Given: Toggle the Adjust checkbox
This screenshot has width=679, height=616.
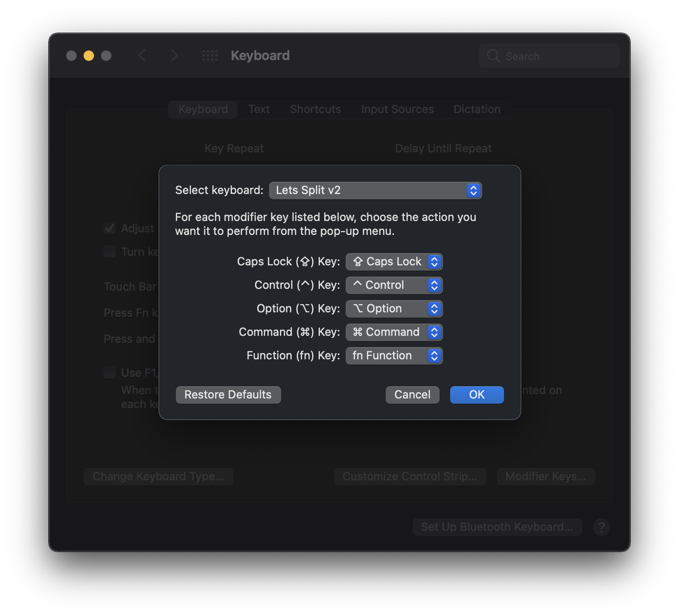Looking at the screenshot, I should pos(110,228).
